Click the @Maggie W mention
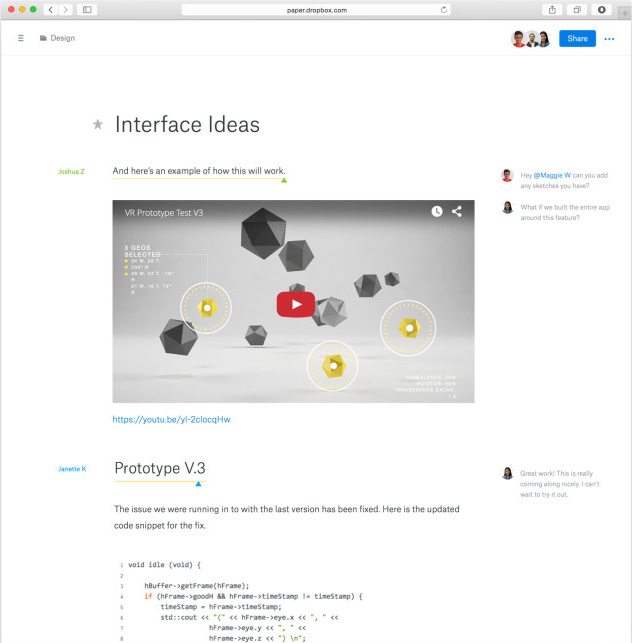Viewport: 632px width, 643px height. coord(552,175)
